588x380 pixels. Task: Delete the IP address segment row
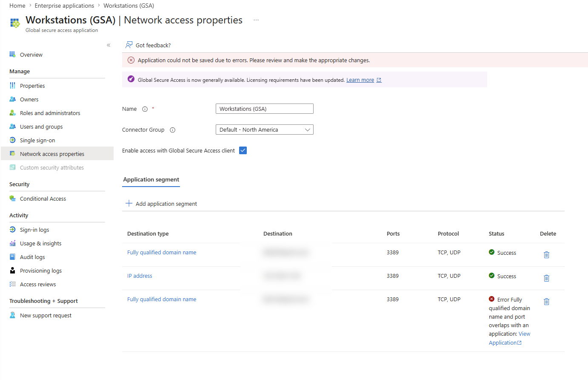point(547,278)
